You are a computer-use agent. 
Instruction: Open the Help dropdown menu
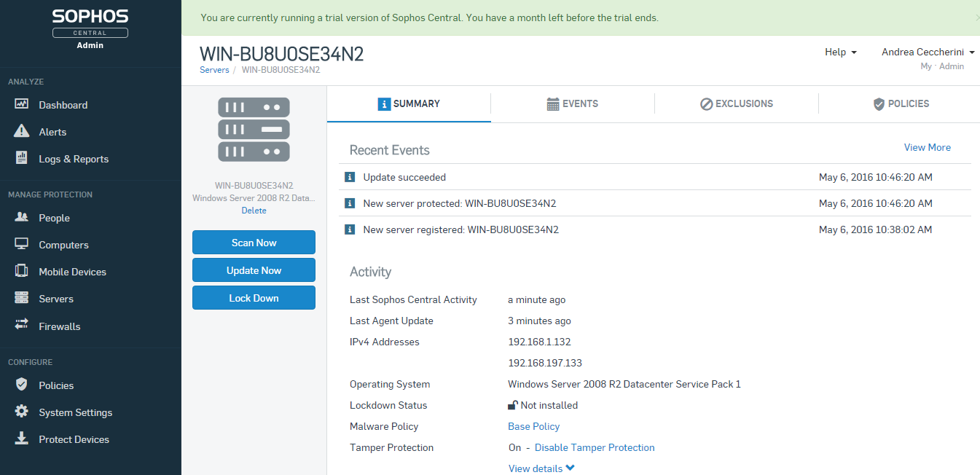tap(840, 52)
